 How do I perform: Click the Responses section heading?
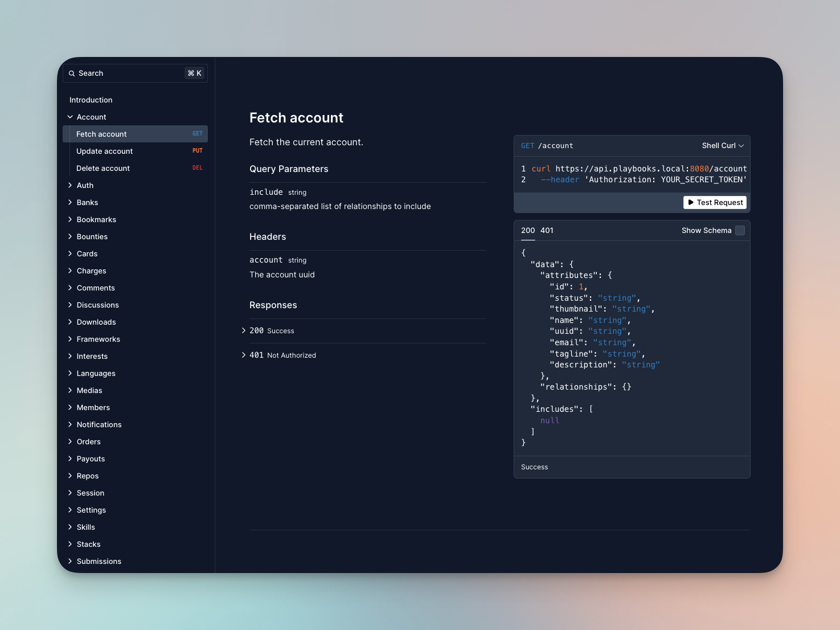[x=273, y=305]
